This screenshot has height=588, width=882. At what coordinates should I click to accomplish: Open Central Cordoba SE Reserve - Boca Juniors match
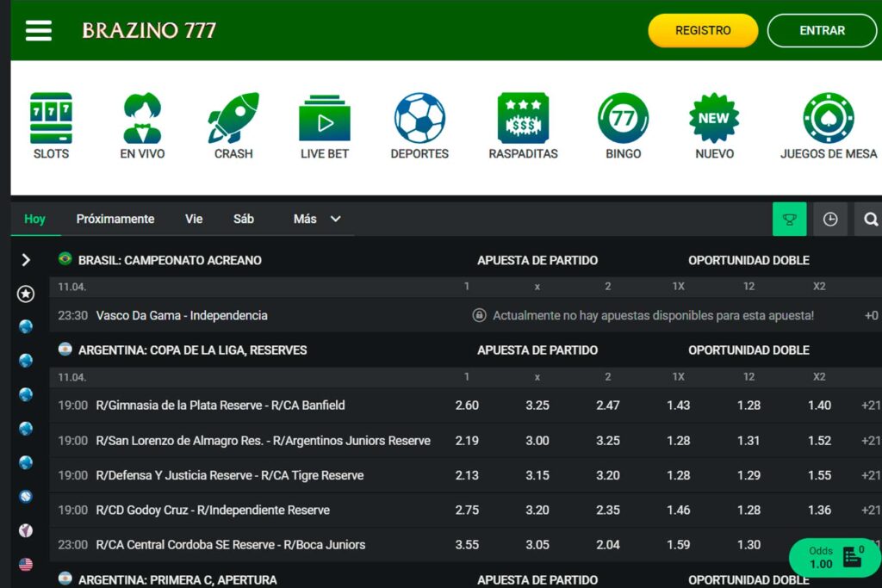pos(231,545)
